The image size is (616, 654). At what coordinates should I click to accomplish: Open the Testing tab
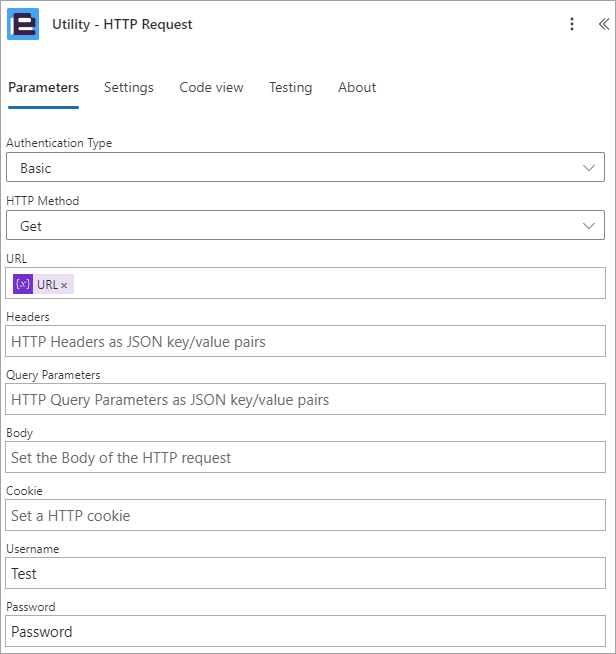pos(290,87)
